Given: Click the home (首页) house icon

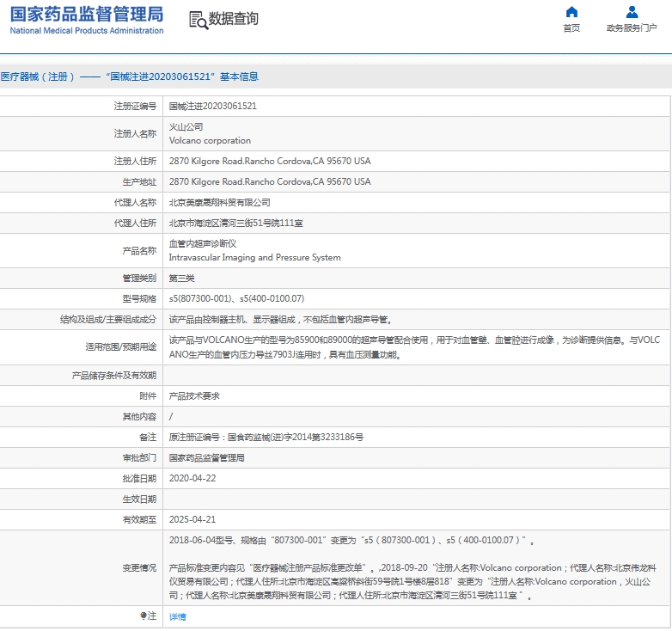Looking at the screenshot, I should click(x=571, y=11).
